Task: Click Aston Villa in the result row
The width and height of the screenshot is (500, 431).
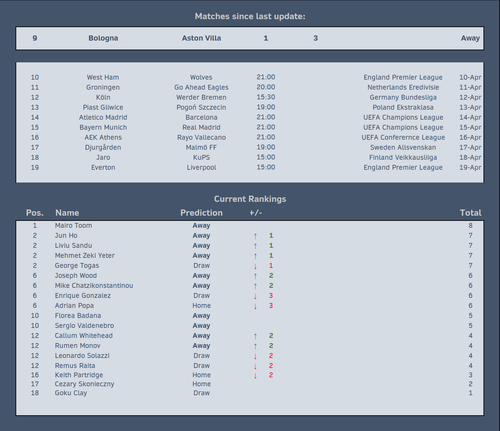Action: point(201,38)
